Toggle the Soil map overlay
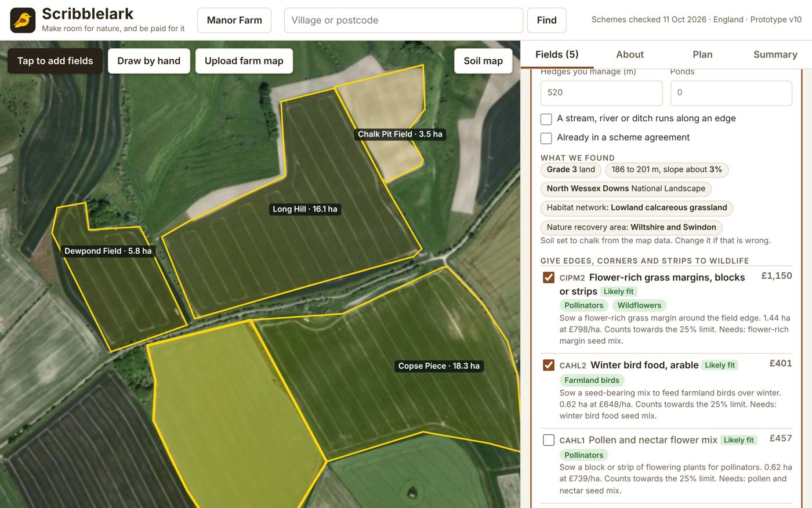Screen dimensions: 812x508 [483, 61]
